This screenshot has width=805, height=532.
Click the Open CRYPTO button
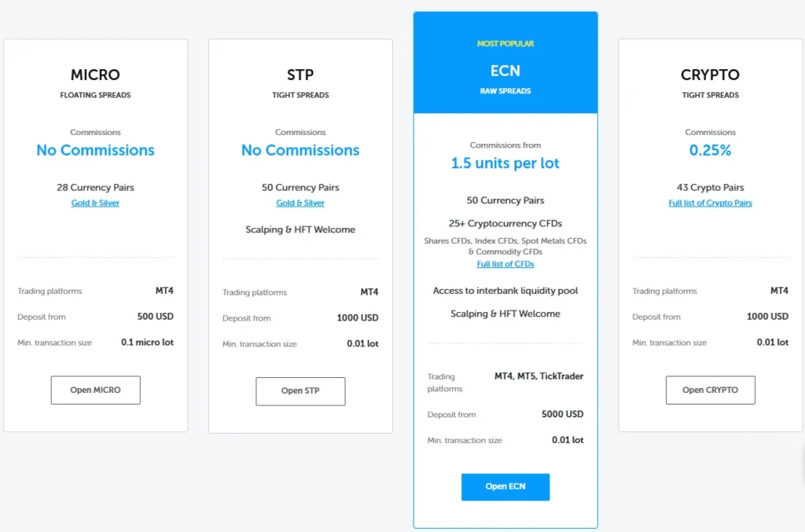(x=710, y=389)
